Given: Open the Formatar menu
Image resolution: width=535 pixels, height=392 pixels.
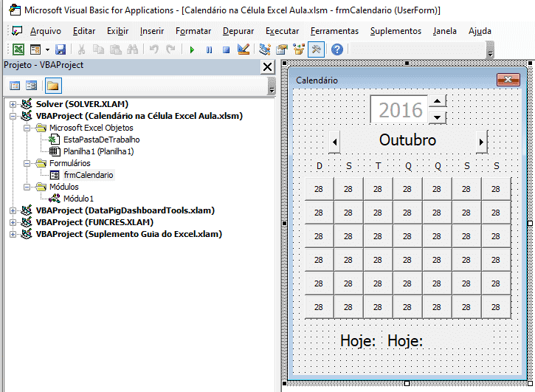Looking at the screenshot, I should [x=193, y=31].
